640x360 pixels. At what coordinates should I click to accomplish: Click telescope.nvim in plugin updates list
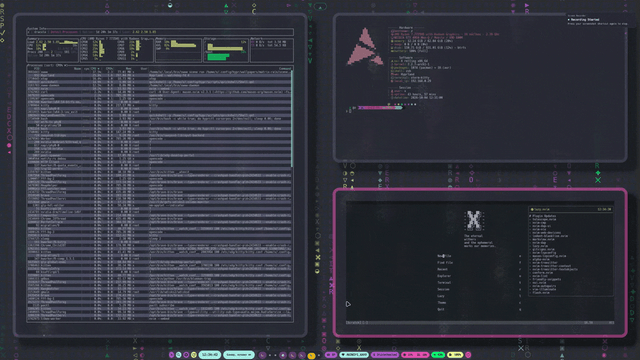[544, 219]
